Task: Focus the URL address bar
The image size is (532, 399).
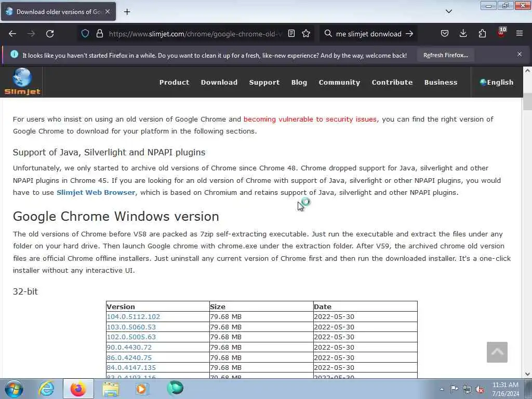Action: click(195, 34)
